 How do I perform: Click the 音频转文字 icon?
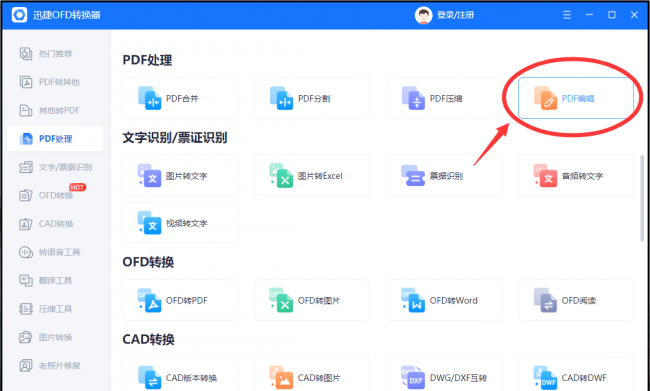click(x=545, y=175)
